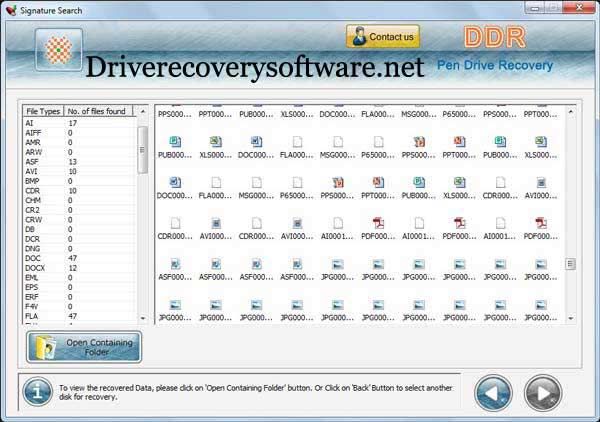
Task: Open Containing Folder of recovered files
Action: (x=84, y=347)
